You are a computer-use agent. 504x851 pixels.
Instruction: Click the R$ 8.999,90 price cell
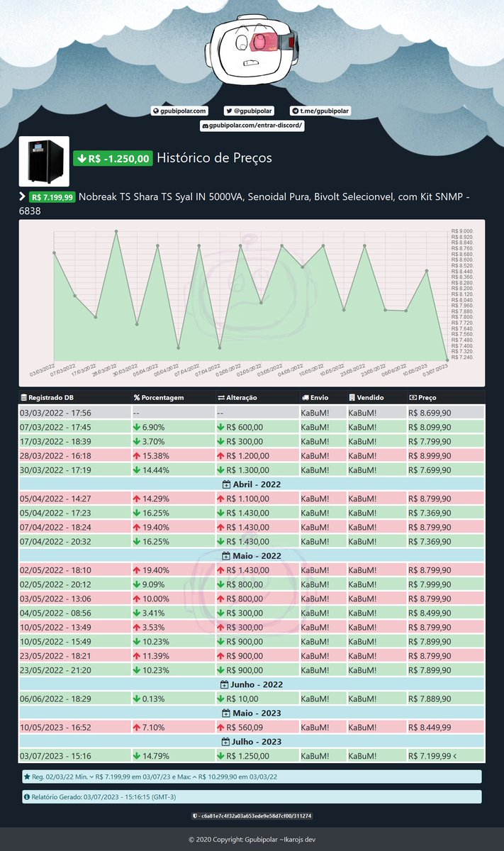click(446, 455)
